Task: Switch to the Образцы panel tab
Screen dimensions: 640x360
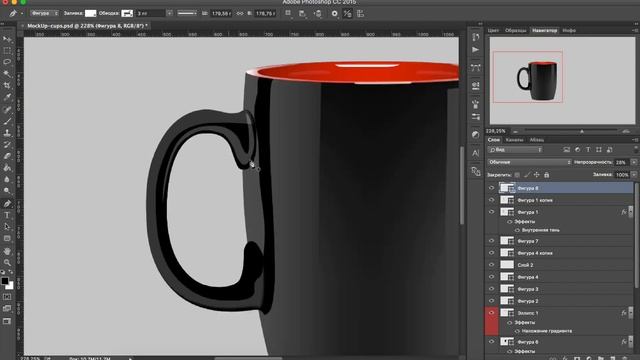Action: tap(515, 30)
